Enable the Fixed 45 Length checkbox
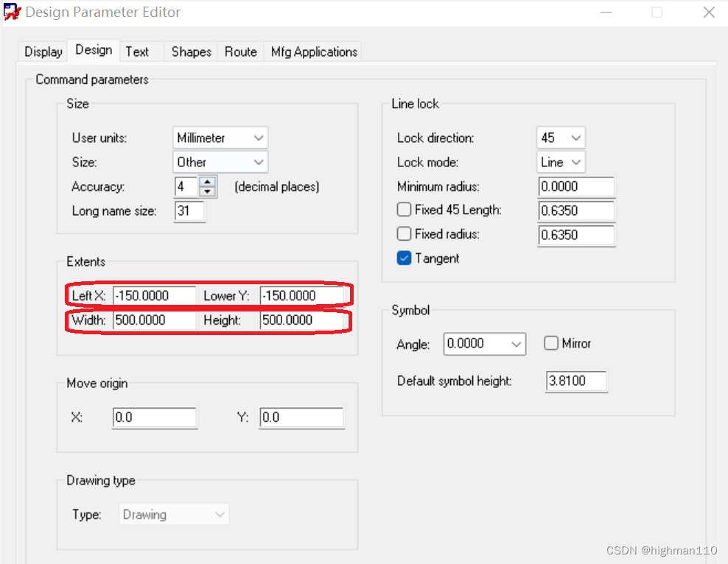Viewport: 728px width, 564px height. [x=404, y=210]
